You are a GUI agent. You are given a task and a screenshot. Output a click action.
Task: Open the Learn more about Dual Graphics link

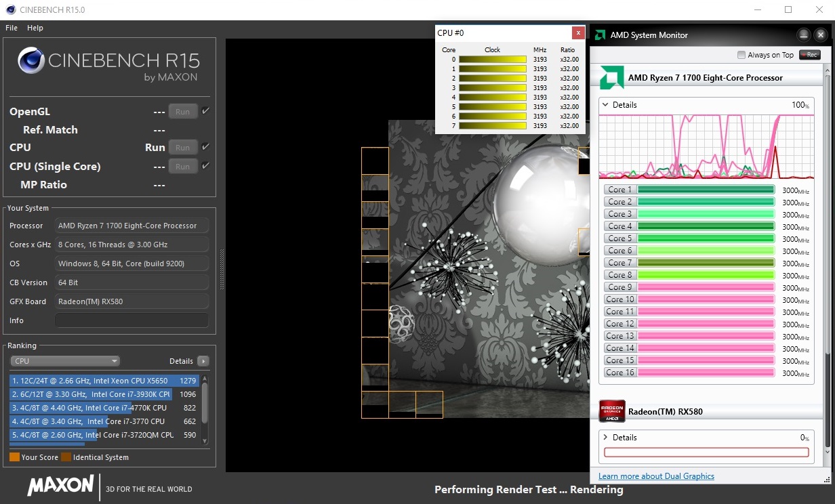click(x=656, y=476)
